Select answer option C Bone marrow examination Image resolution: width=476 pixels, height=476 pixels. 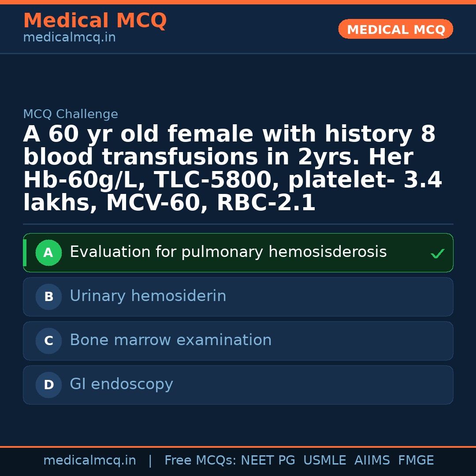238,341
